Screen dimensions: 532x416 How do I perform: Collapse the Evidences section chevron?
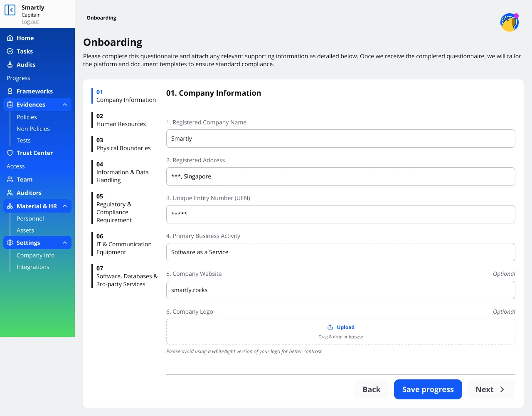pos(65,105)
